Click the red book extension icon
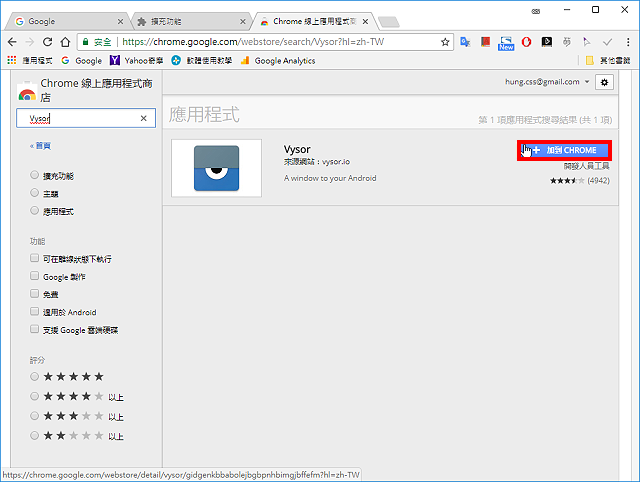 tap(485, 42)
